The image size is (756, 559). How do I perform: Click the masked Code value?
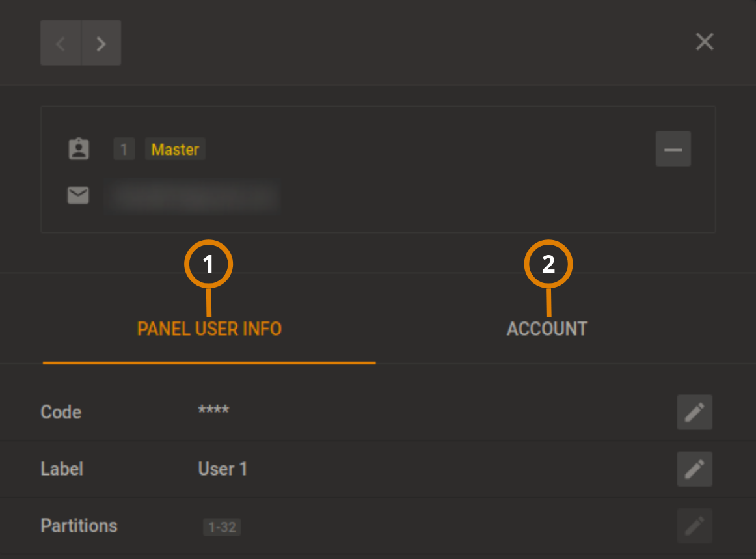point(215,412)
